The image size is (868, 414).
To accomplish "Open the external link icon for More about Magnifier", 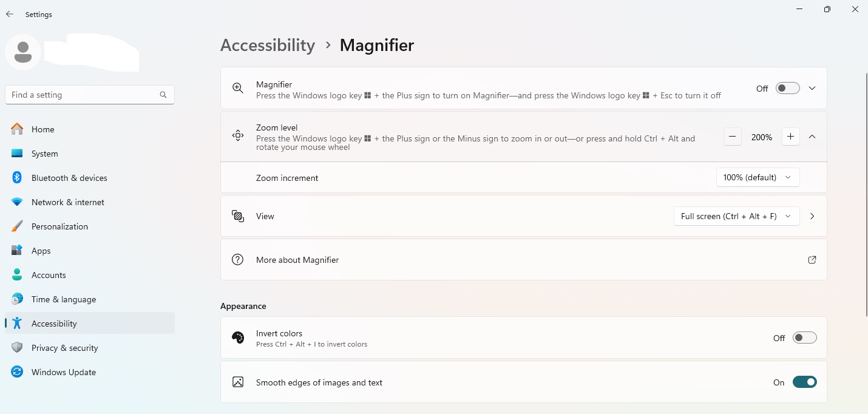I will tap(812, 260).
